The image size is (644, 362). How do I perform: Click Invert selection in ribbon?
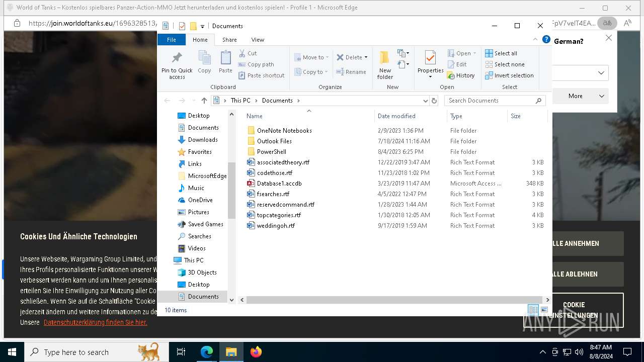[x=509, y=75]
